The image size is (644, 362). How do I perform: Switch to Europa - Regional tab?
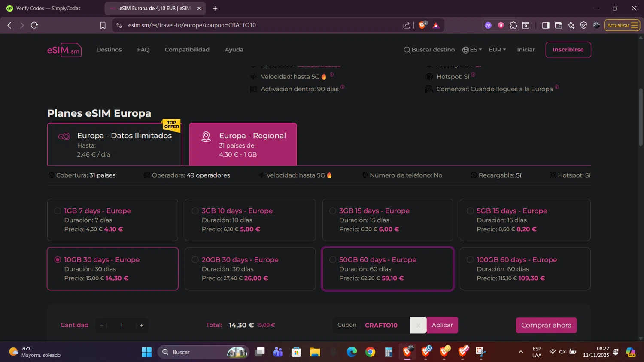pyautogui.click(x=243, y=144)
